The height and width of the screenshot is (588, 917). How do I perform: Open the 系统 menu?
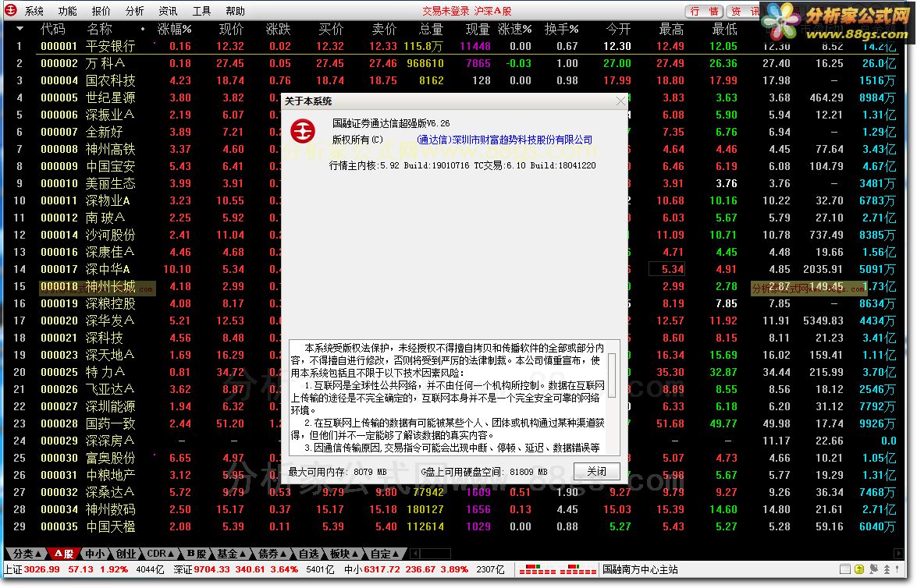click(34, 11)
